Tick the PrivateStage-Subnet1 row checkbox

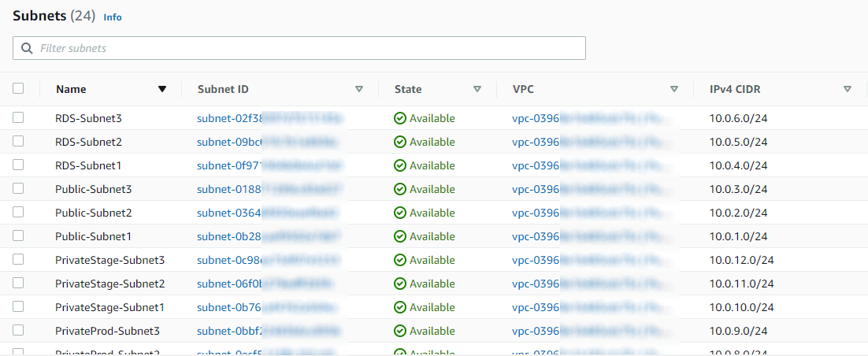point(18,307)
